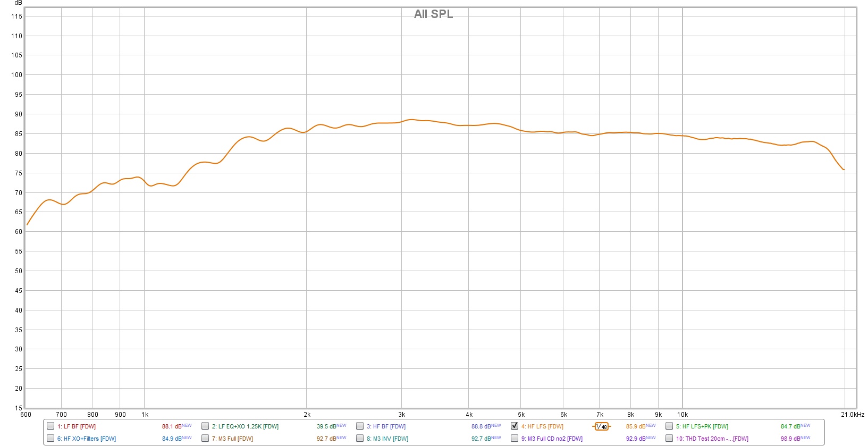Tick the 3: HF BF checkbox
The height and width of the screenshot is (446, 868).
[x=360, y=426]
